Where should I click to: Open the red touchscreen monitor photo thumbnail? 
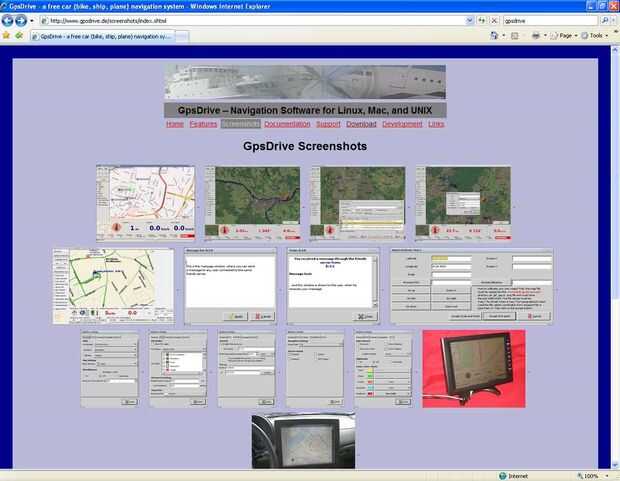(474, 369)
